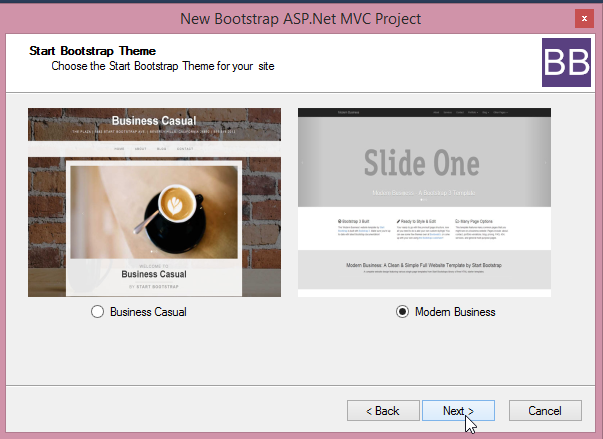This screenshot has width=603, height=439.
Task: Go back with the < Back button
Action: 383,411
